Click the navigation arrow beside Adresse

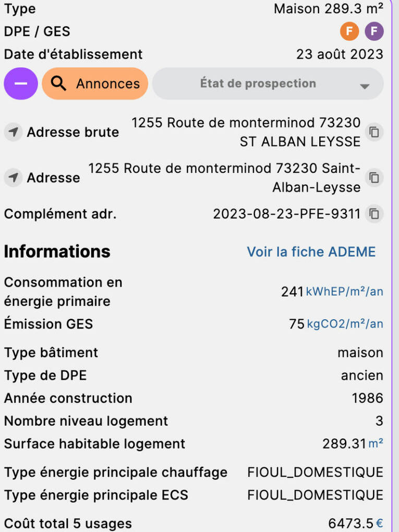coord(13,177)
